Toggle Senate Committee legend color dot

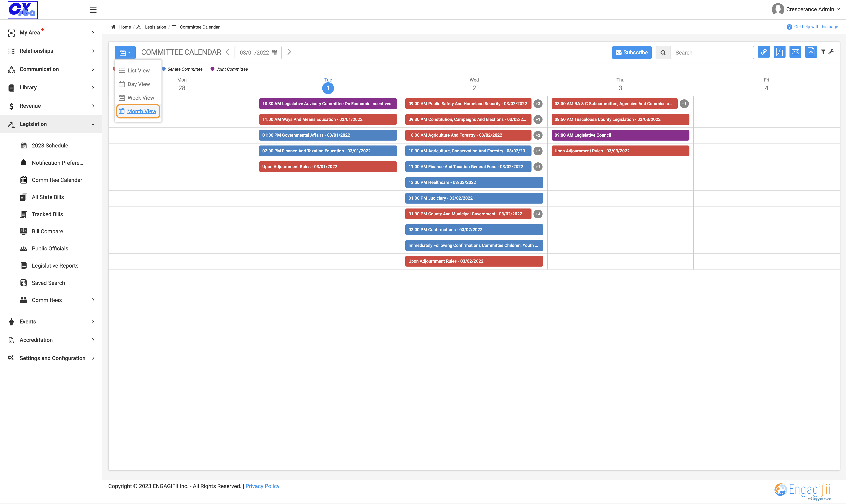point(164,69)
